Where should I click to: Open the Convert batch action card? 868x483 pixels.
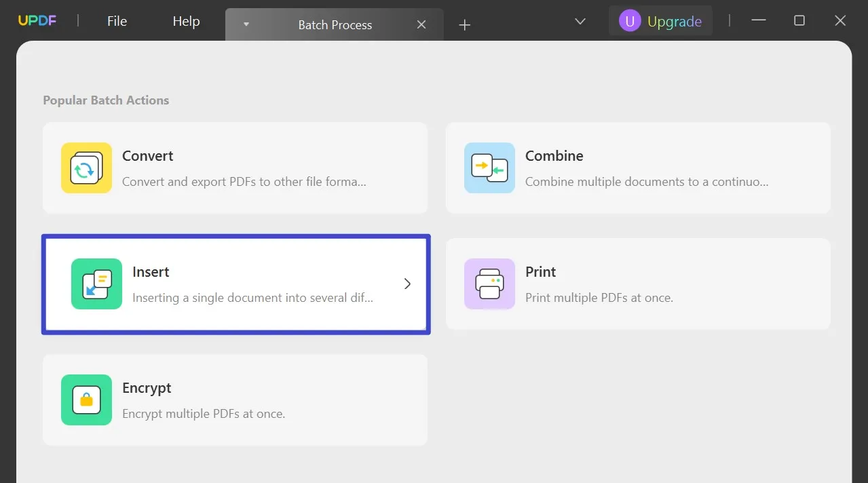pyautogui.click(x=234, y=168)
